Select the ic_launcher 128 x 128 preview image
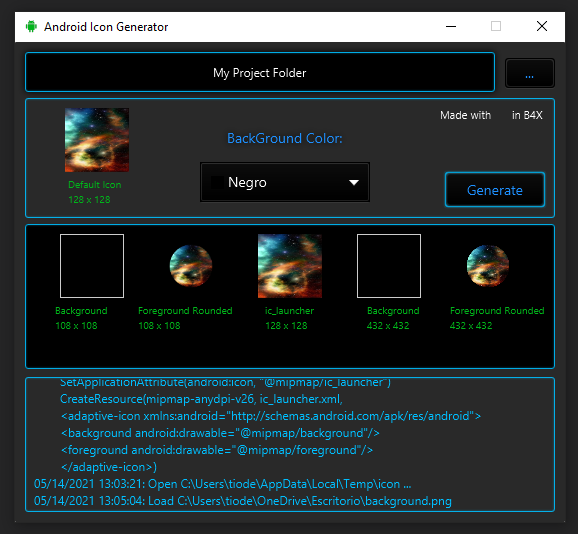The image size is (578, 534). coord(290,266)
